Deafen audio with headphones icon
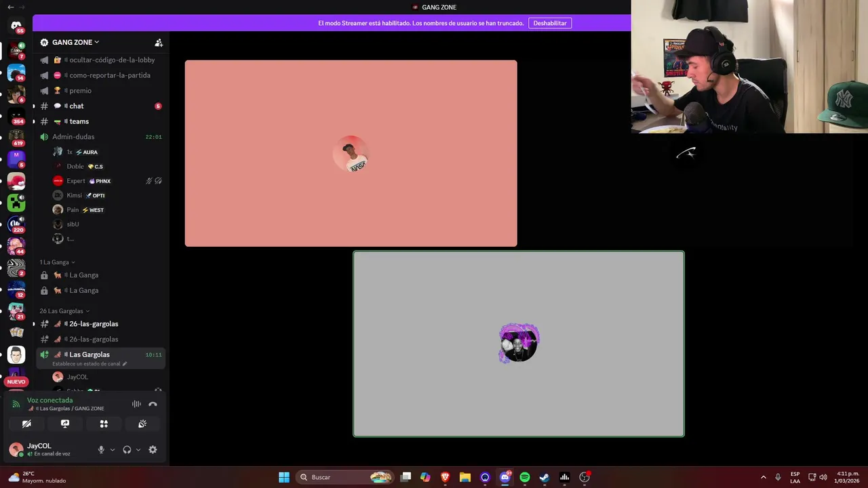Screen dimensions: 868x488 click(x=127, y=449)
